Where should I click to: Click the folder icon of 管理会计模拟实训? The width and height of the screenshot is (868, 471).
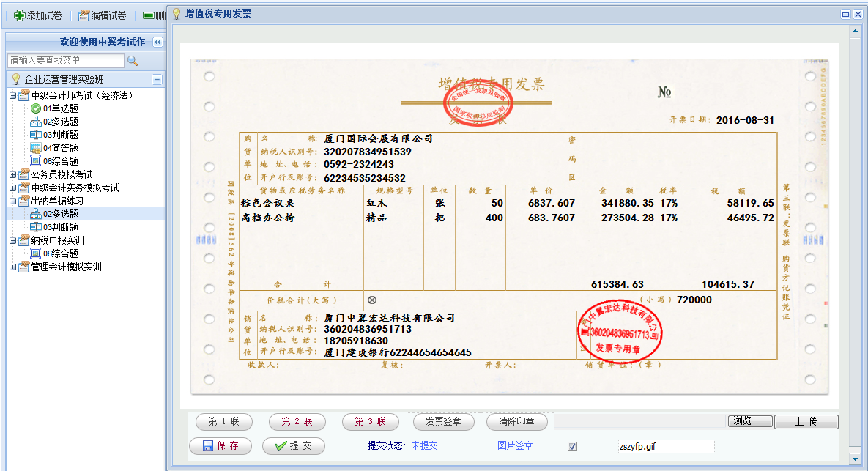23,267
